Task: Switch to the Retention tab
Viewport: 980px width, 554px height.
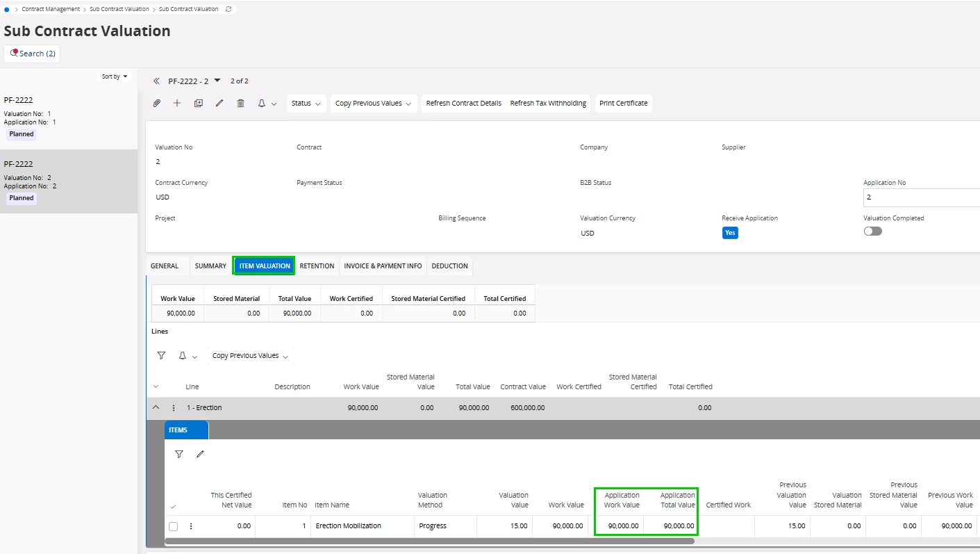Action: (x=317, y=266)
